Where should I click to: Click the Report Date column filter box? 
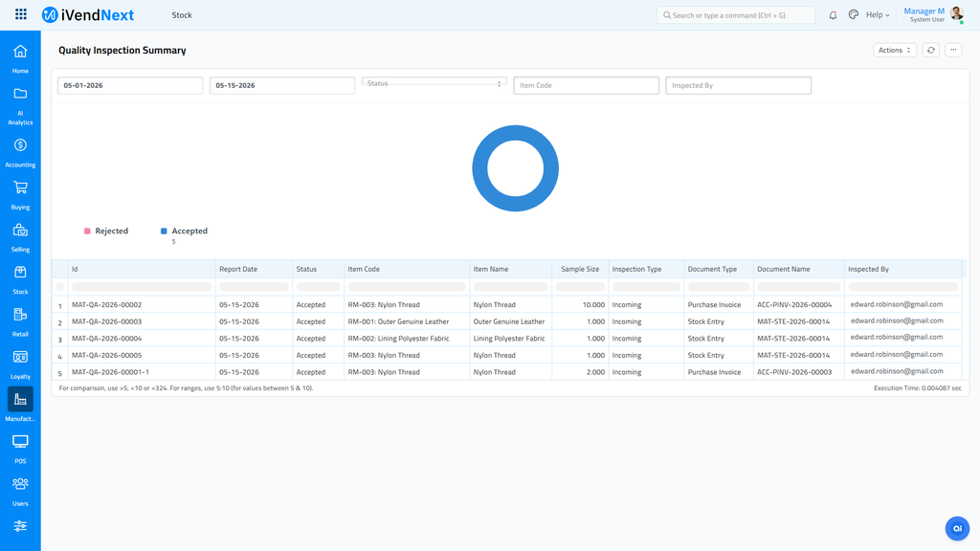[x=254, y=287]
